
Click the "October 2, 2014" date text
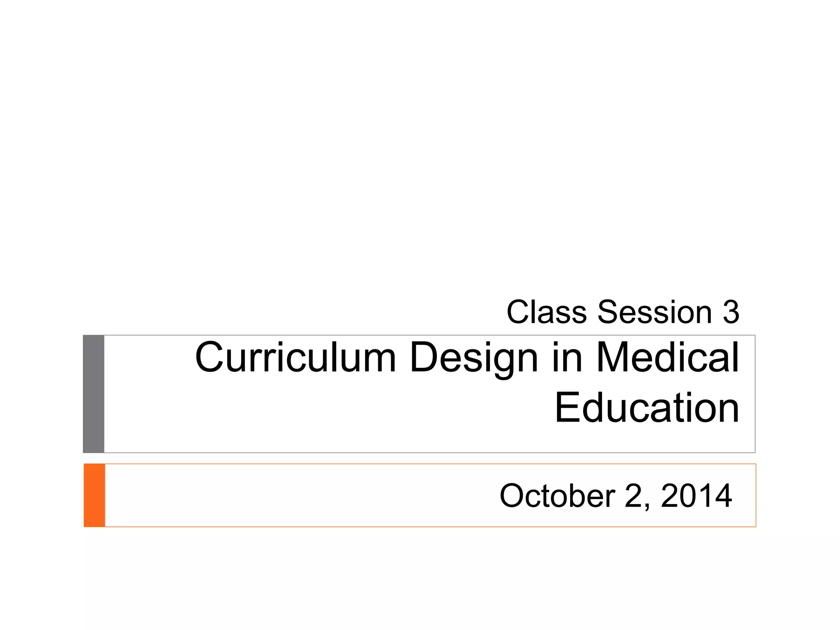(x=615, y=495)
